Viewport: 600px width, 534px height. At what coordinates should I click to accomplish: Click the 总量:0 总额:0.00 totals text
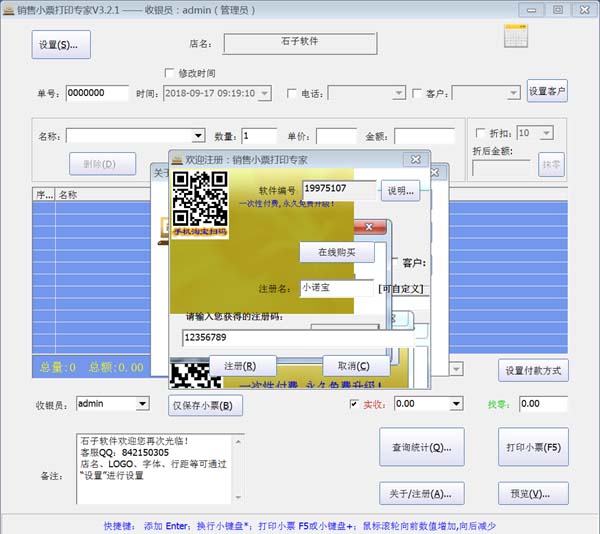(x=92, y=368)
